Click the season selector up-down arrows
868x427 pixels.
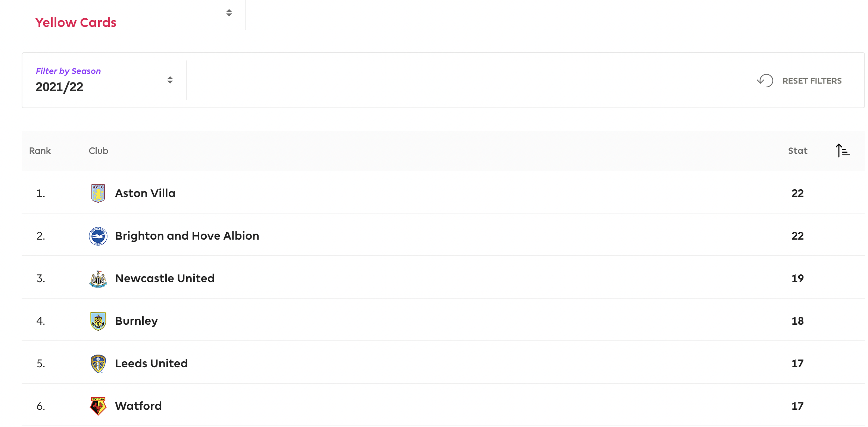coord(170,80)
